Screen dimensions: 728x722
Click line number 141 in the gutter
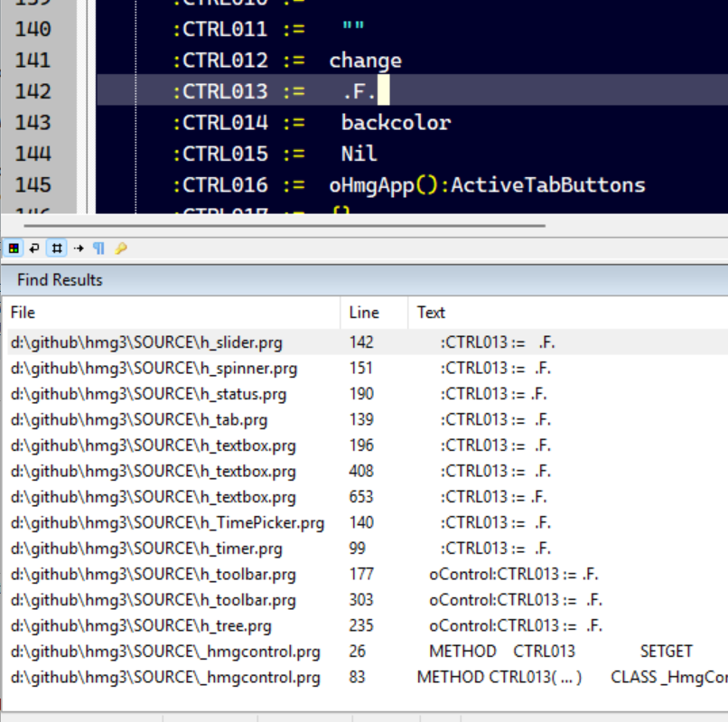click(33, 61)
